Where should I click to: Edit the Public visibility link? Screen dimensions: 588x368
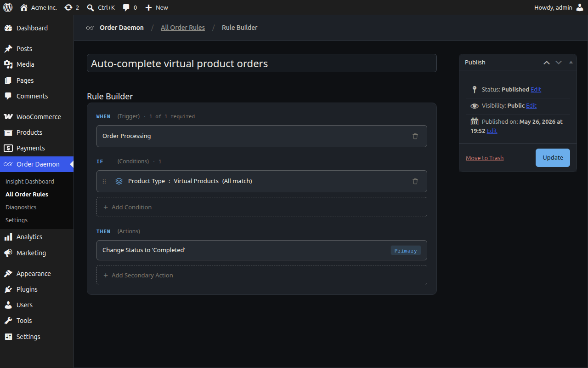pyautogui.click(x=531, y=106)
